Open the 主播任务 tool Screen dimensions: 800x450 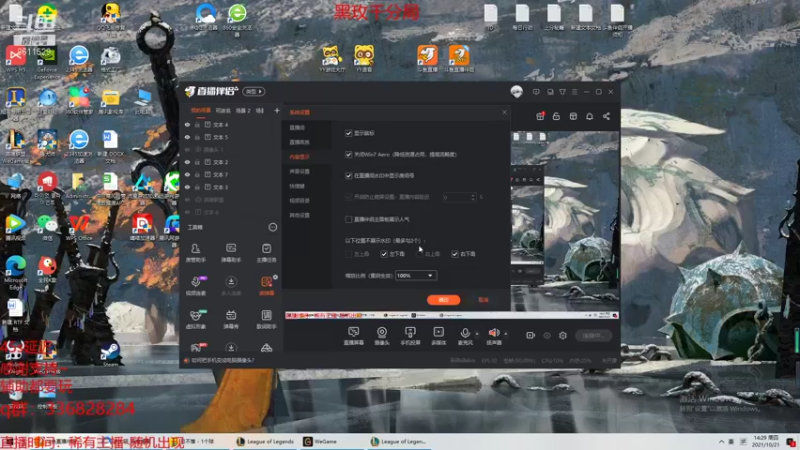[266, 253]
